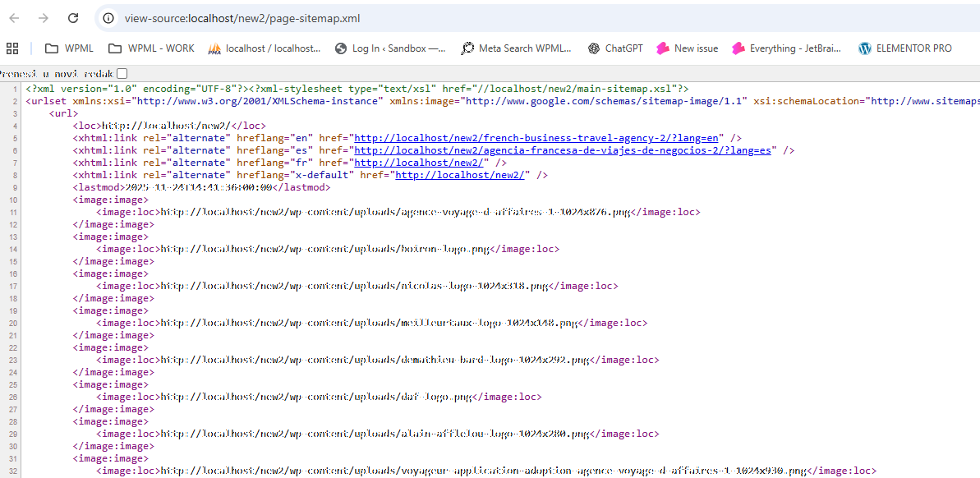Reload the page with the refresh icon
980x478 pixels.
coord(73,18)
